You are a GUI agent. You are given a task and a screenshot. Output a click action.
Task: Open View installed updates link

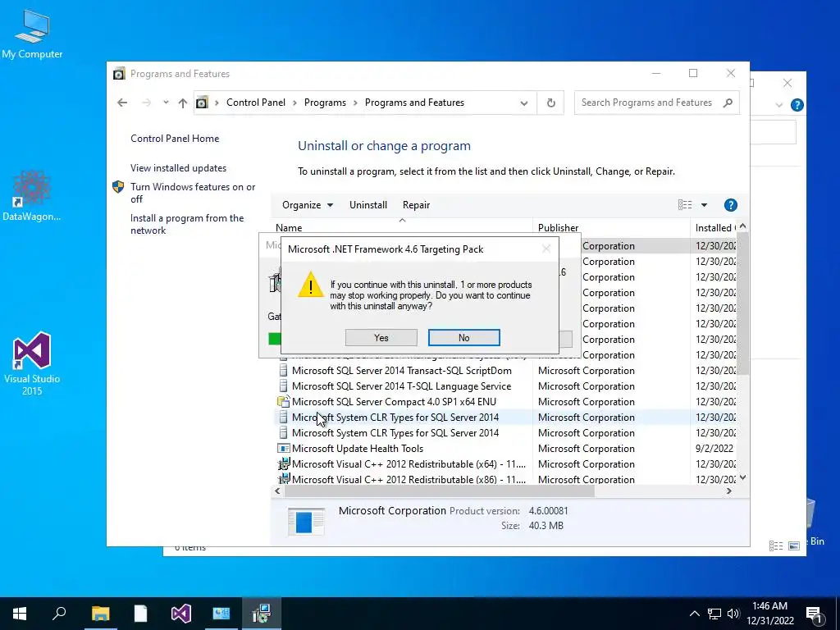coord(178,167)
